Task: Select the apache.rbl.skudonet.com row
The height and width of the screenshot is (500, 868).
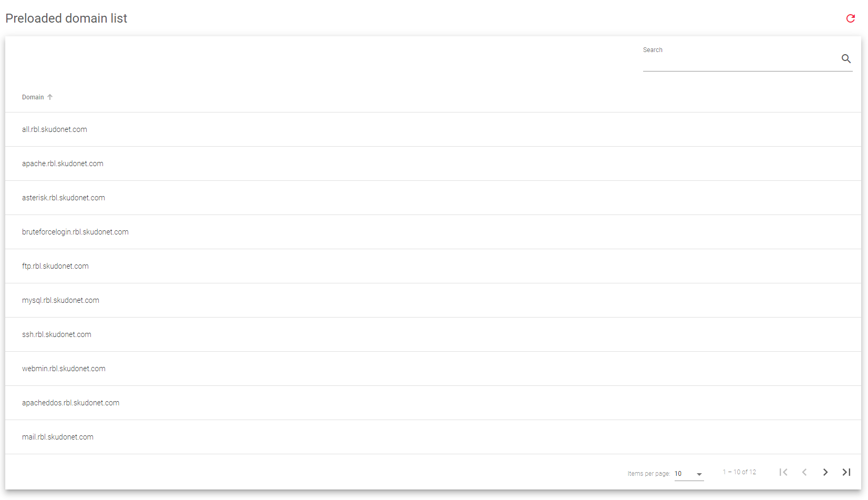Action: 433,164
